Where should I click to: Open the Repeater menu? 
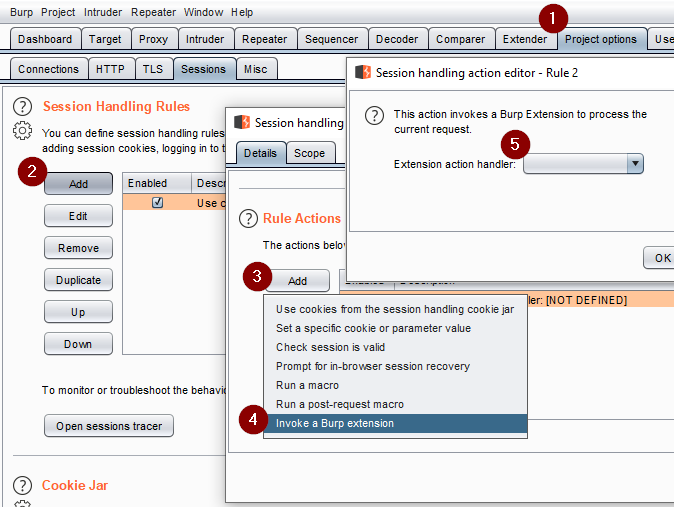pos(153,12)
